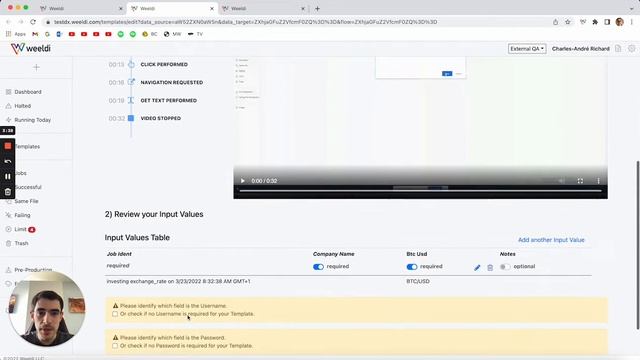
Task: Select the Navigation Requested timeline step
Action: click(171, 82)
